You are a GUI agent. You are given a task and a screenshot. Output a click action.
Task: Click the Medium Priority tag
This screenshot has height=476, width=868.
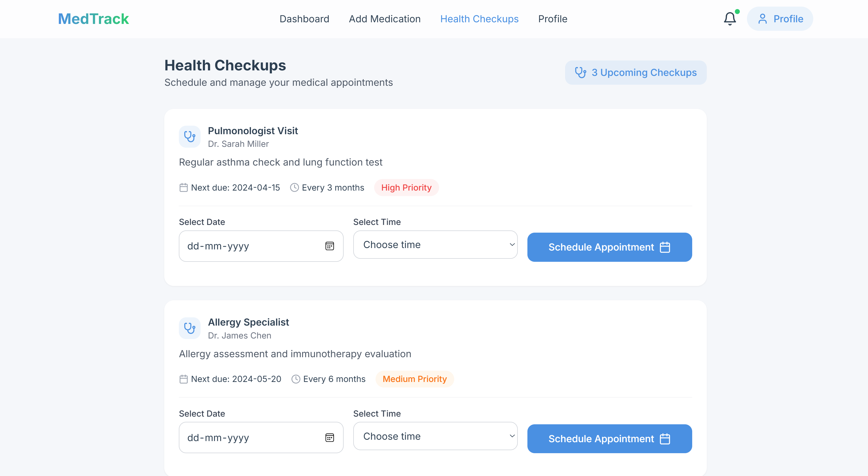tap(414, 379)
